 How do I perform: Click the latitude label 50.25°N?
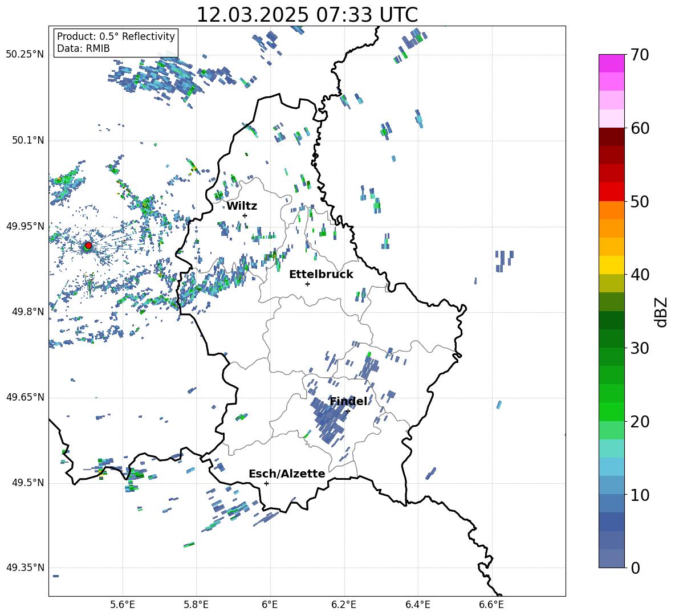click(x=25, y=55)
